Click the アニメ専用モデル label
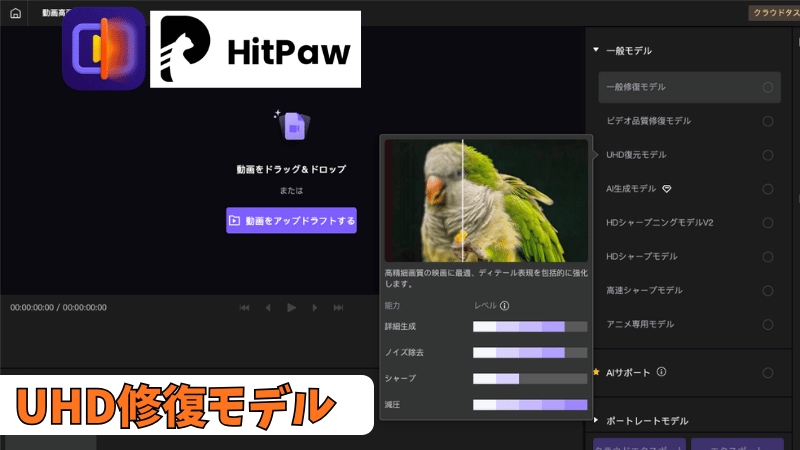Viewport: 800px width, 450px height. pos(640,324)
